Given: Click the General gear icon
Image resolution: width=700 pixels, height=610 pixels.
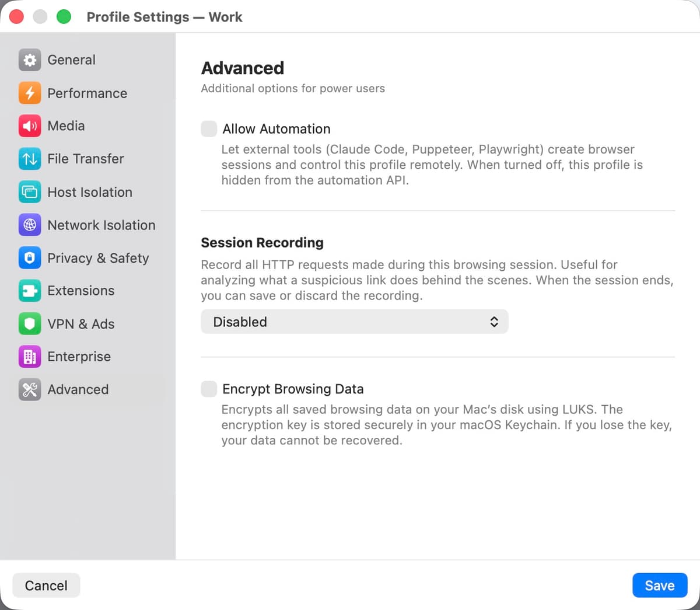Looking at the screenshot, I should click(x=30, y=60).
